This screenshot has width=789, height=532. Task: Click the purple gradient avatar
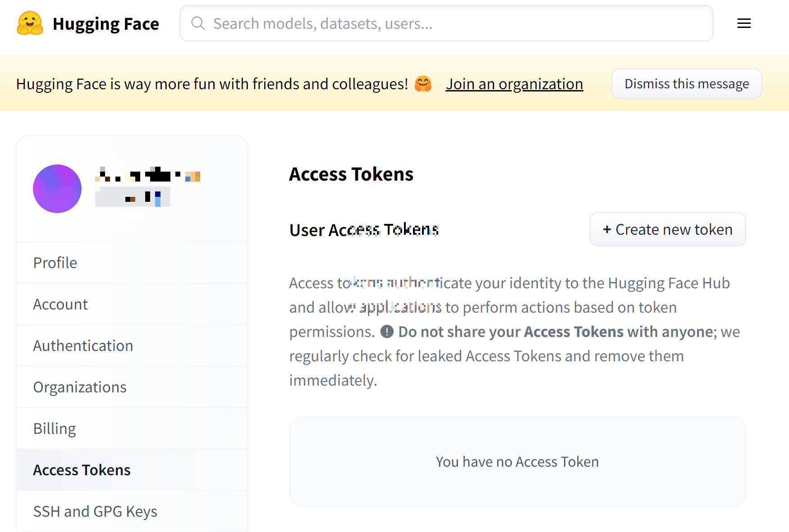(57, 189)
